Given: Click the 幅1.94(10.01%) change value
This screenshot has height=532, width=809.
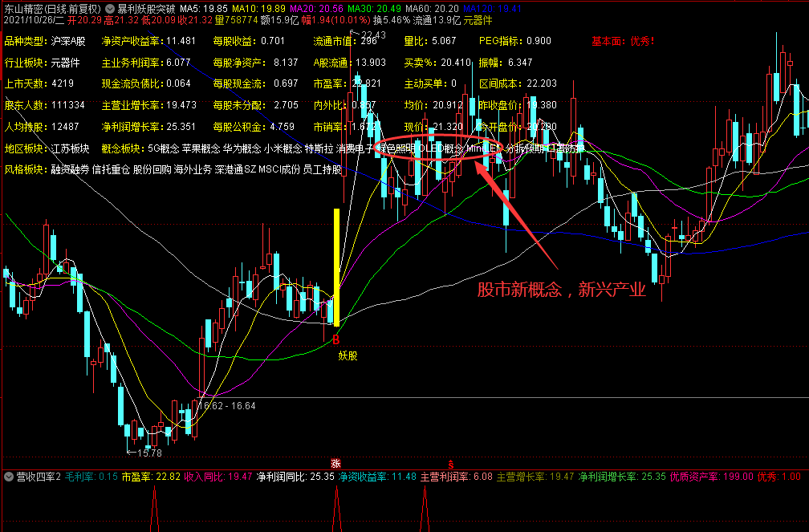Looking at the screenshot, I should click(x=335, y=20).
